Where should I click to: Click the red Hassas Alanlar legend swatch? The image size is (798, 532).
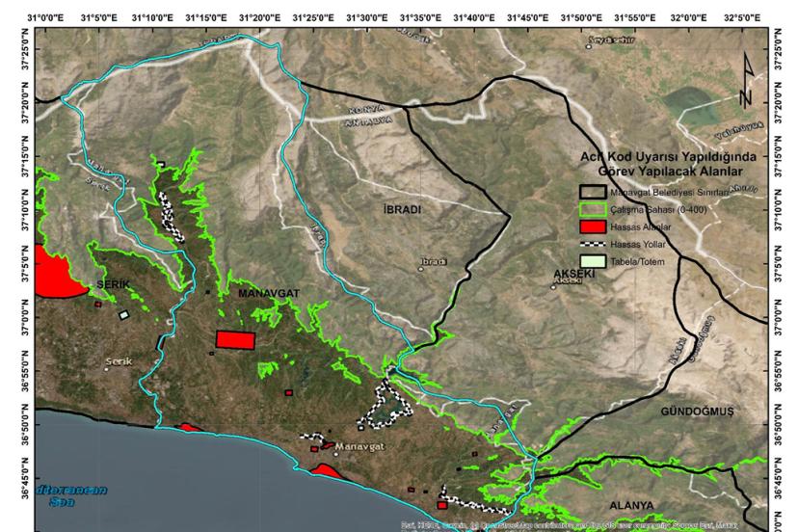coord(592,226)
